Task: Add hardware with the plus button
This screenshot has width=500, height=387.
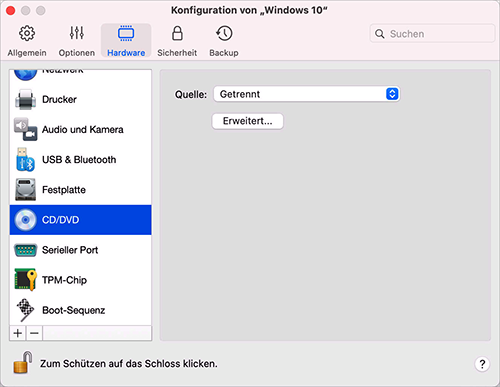Action: pos(18,333)
